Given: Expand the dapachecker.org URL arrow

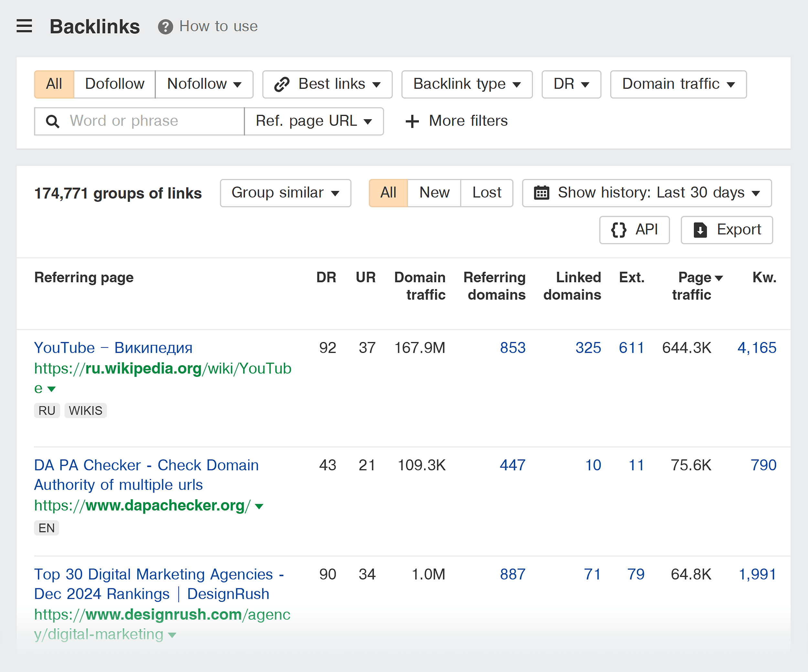Looking at the screenshot, I should (x=259, y=507).
